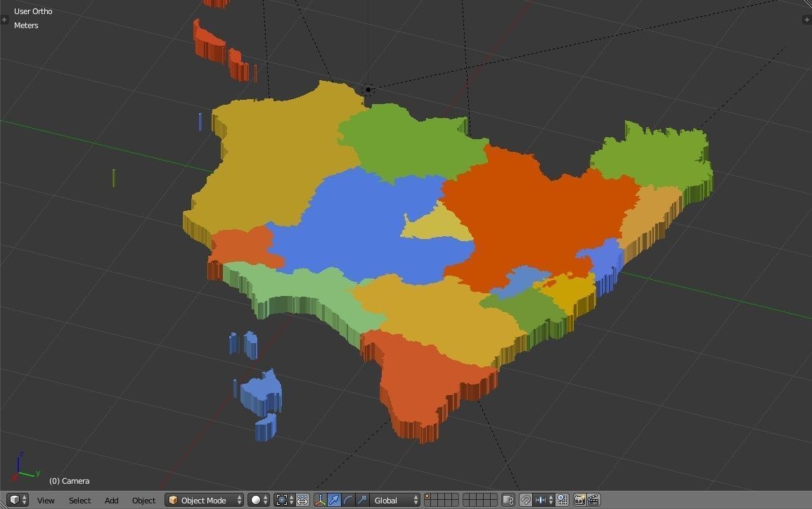Open the Global transform orientation dropdown
This screenshot has height=509, width=812.
pyautogui.click(x=396, y=500)
